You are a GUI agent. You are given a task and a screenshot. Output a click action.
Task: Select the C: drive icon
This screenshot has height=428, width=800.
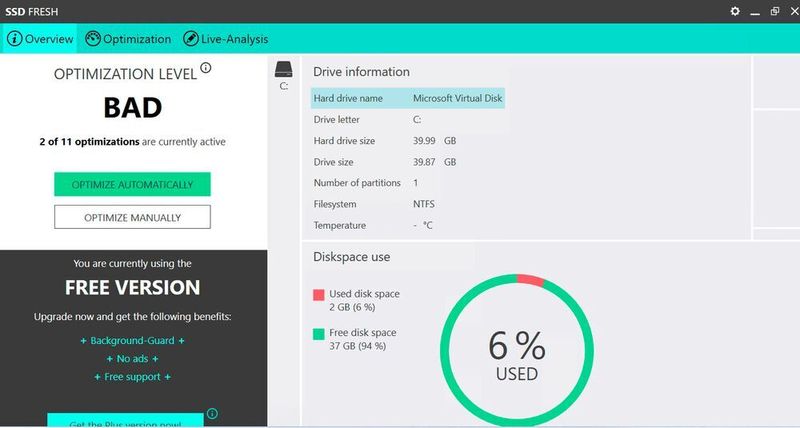(284, 69)
